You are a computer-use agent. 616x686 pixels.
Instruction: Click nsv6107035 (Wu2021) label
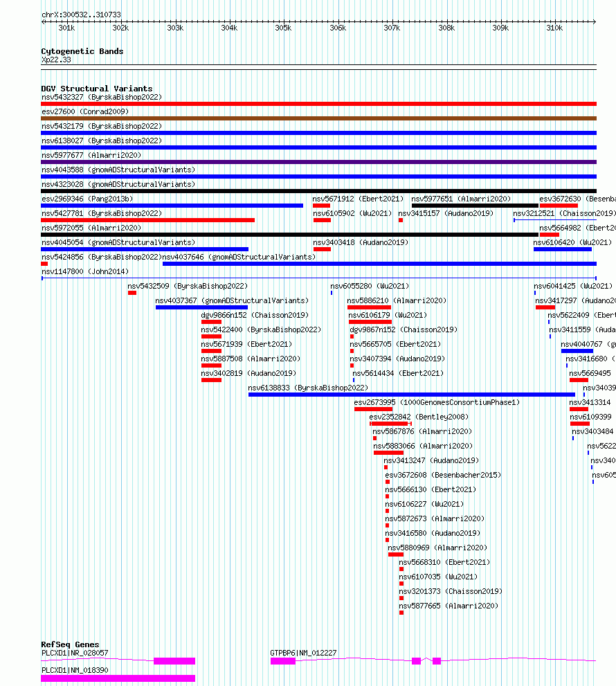(438, 577)
